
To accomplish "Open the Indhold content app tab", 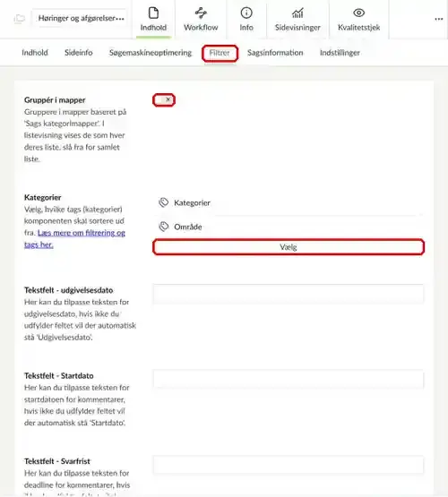I will 153,20.
